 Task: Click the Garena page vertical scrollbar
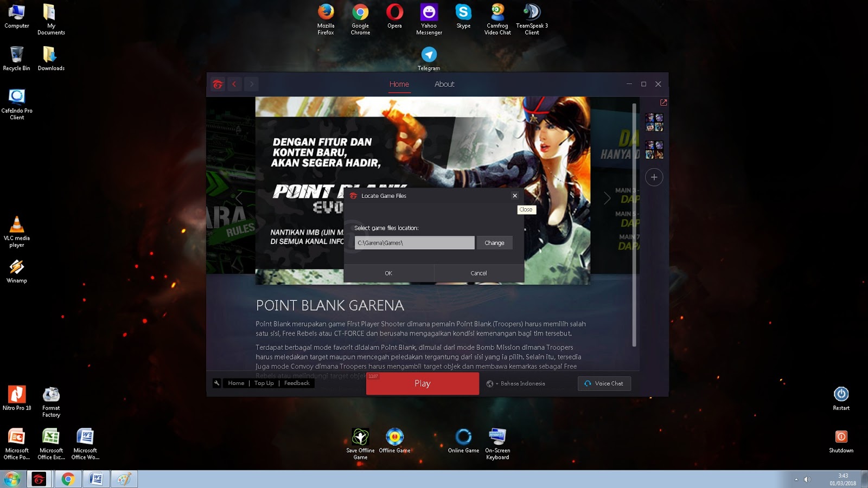[634, 224]
